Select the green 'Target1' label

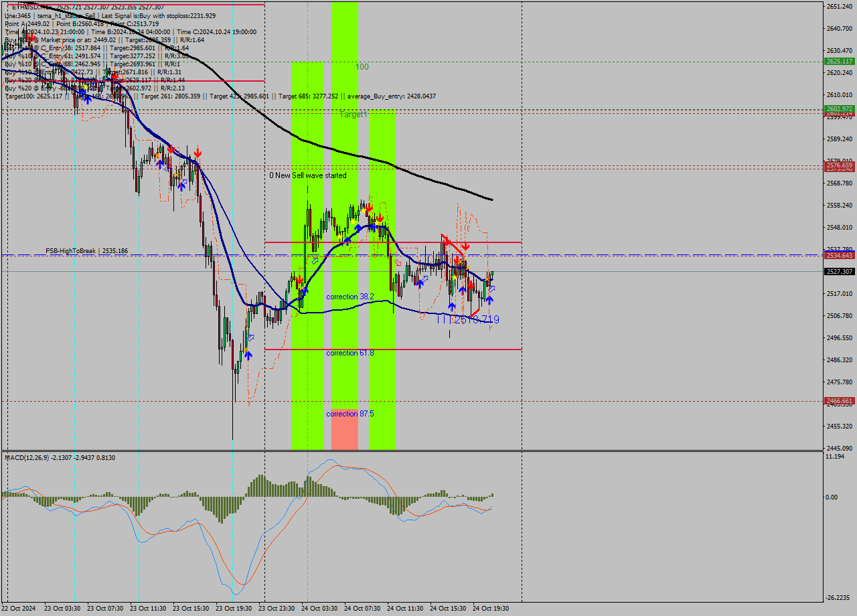pyautogui.click(x=354, y=114)
